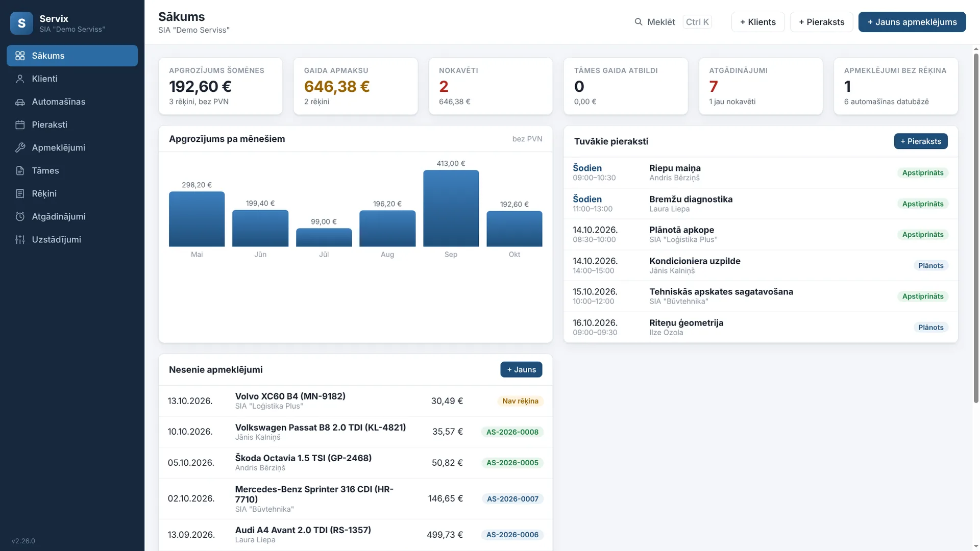Open the Rēķini section
Viewport: 980px width, 551px height.
72,193
